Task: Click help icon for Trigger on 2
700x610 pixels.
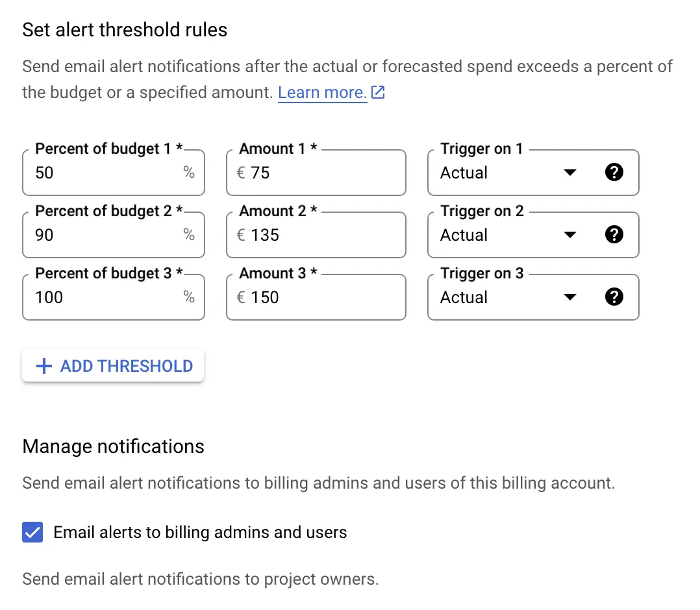Action: (x=614, y=235)
